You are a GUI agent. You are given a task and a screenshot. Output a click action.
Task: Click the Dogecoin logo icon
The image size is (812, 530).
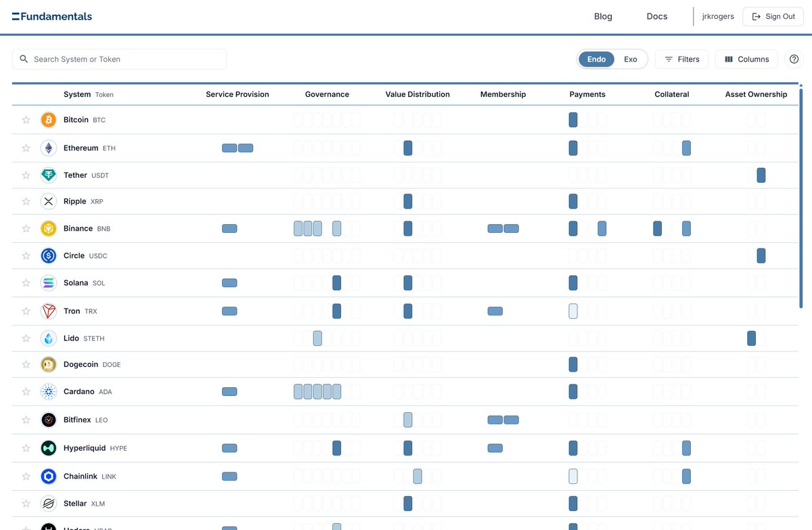coord(49,364)
